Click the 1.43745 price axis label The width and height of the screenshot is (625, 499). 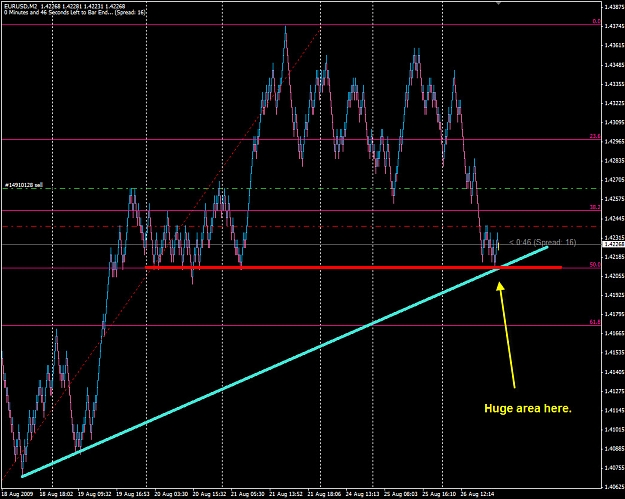pos(614,26)
